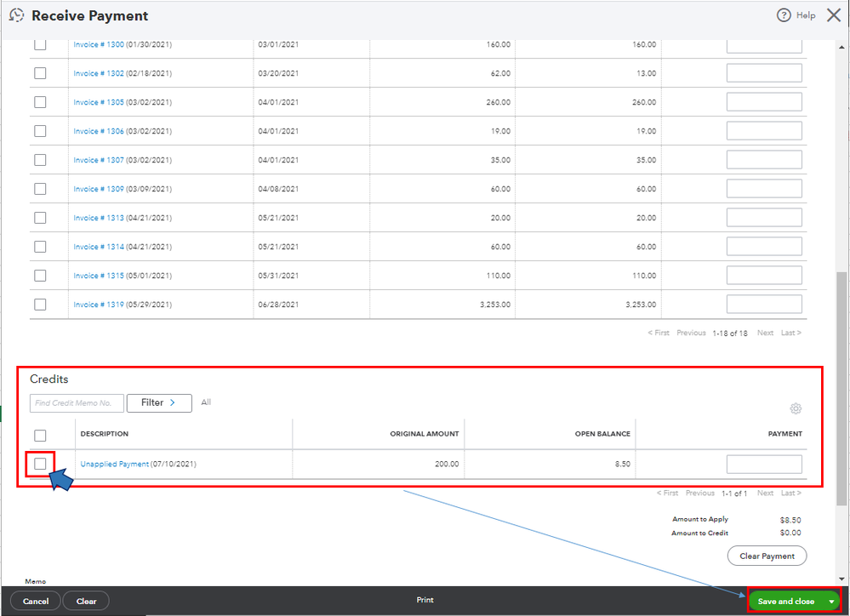Tick the checkbox for Invoice # 1315
This screenshot has width=850, height=616.
pyautogui.click(x=40, y=276)
